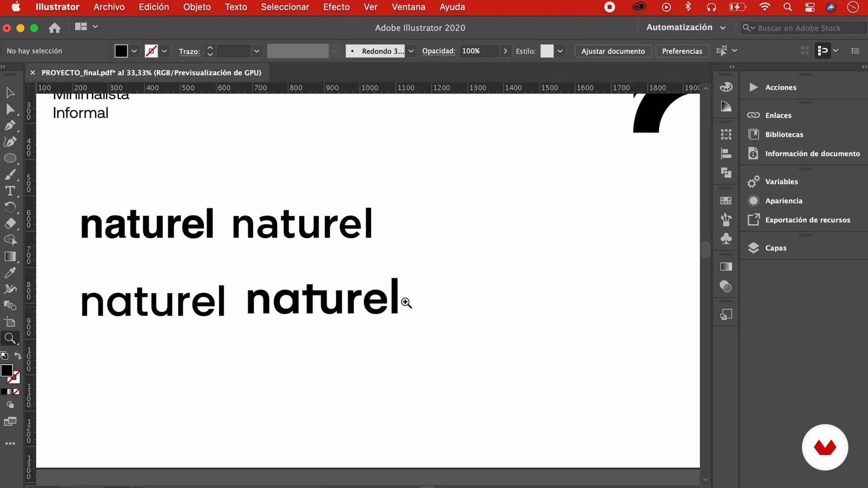This screenshot has height=488, width=868.
Task: Select the Selection tool arrow
Action: 10,93
